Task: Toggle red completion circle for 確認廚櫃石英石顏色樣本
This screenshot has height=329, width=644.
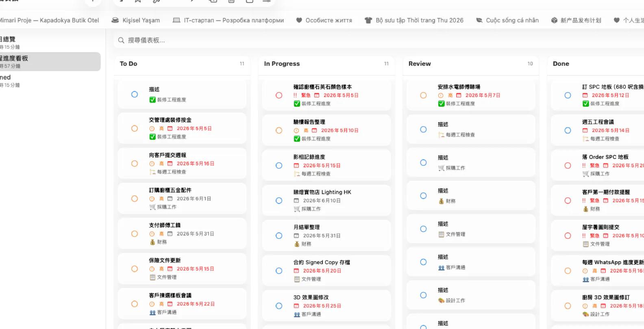Action: coord(279,95)
